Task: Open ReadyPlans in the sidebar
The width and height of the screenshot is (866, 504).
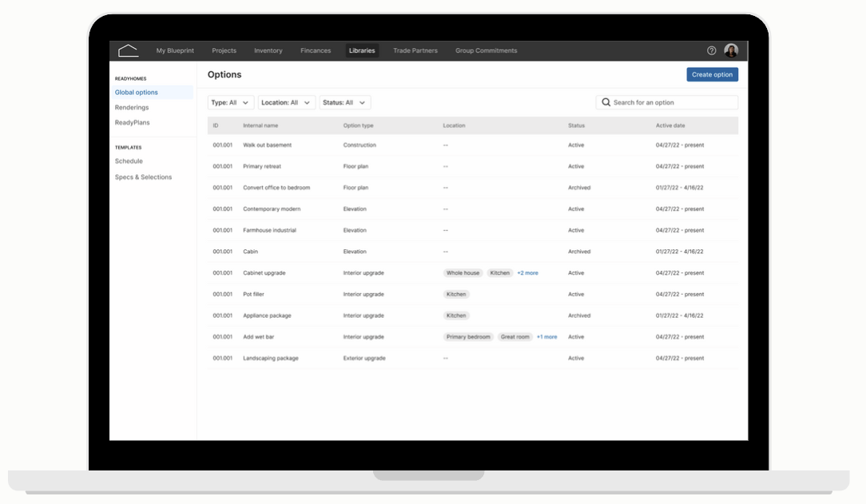Action: (x=133, y=122)
